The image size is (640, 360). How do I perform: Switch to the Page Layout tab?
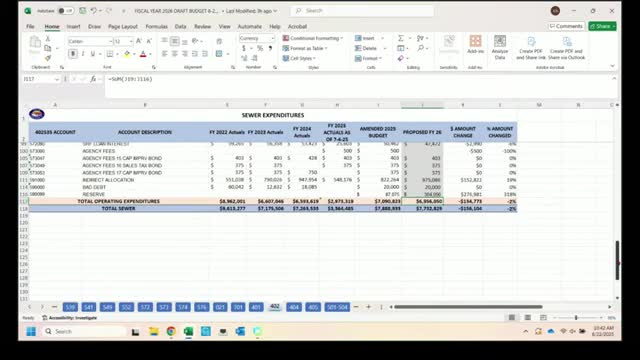click(123, 27)
